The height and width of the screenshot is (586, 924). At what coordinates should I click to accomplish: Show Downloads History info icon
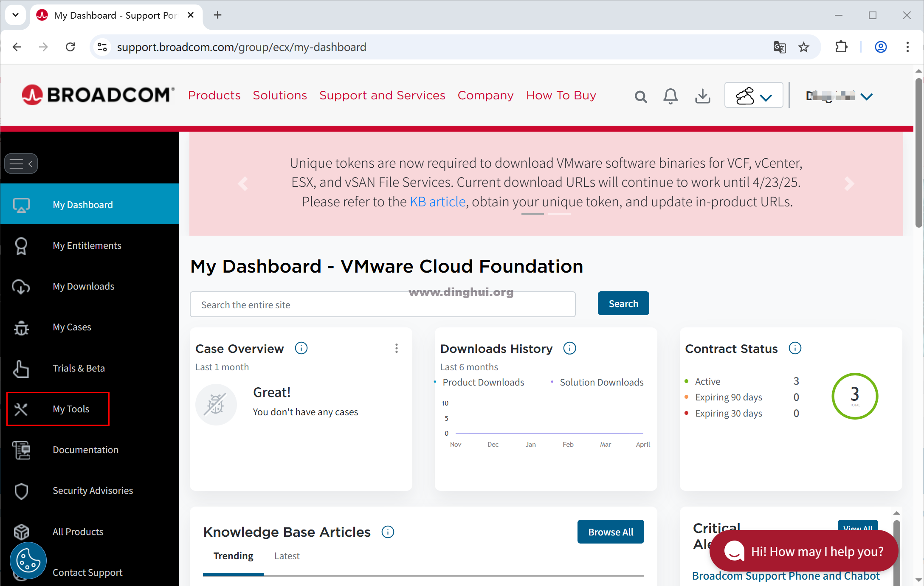pos(569,348)
